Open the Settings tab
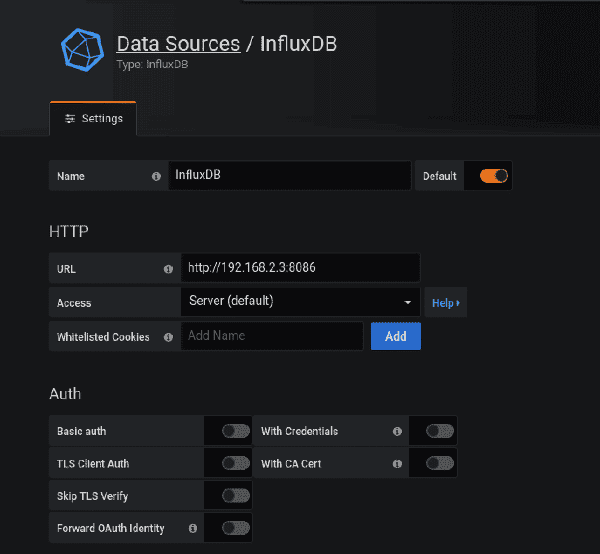Image resolution: width=600 pixels, height=554 pixels. pos(93,119)
